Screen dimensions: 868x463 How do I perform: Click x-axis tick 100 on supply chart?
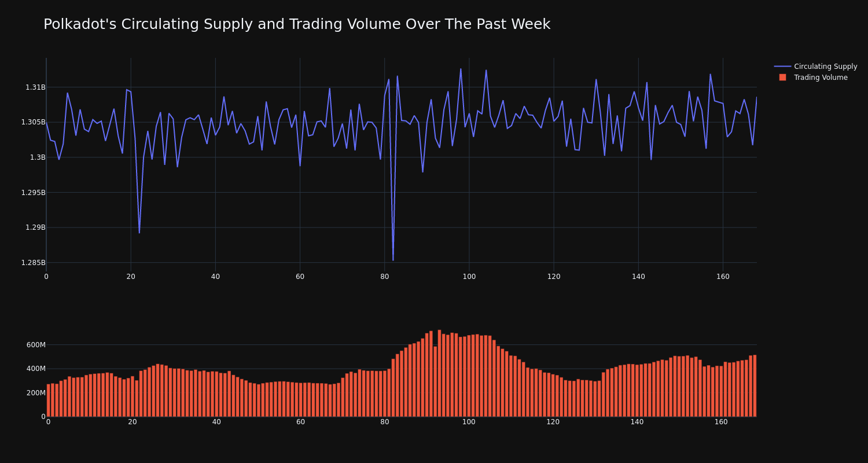click(469, 277)
